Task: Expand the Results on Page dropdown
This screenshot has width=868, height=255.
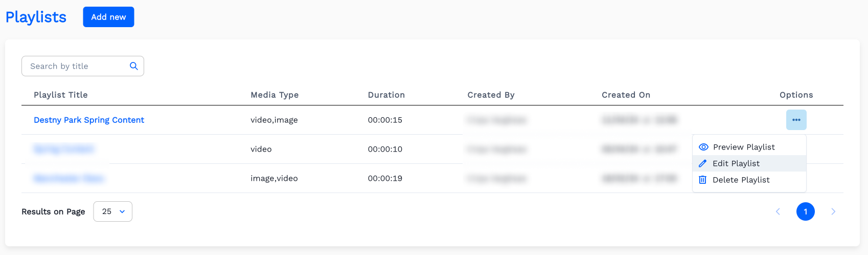Action: coord(113,211)
